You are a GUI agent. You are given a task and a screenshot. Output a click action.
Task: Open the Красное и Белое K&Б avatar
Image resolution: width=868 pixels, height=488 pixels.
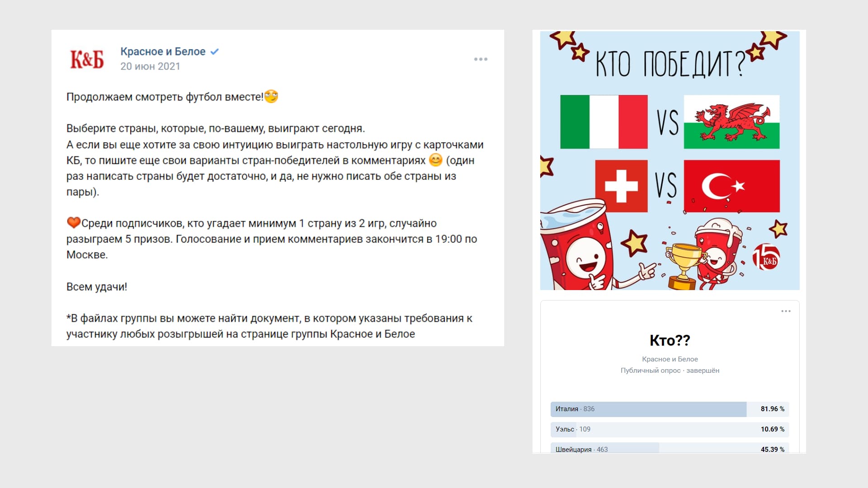tap(87, 59)
